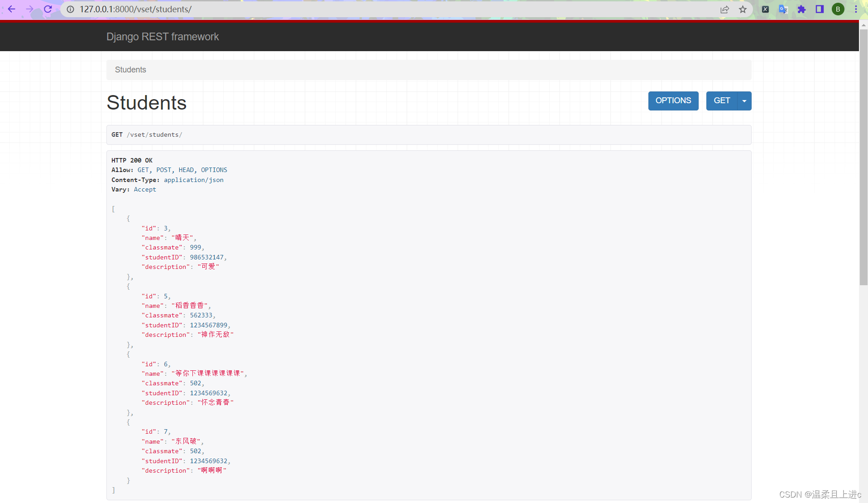Bookmark this page with star icon
Viewport: 868px width, 503px height.
click(743, 9)
